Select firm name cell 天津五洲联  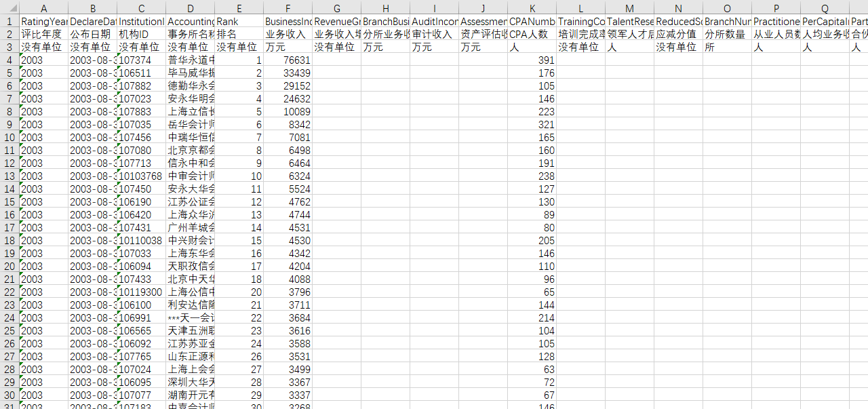[x=191, y=330]
